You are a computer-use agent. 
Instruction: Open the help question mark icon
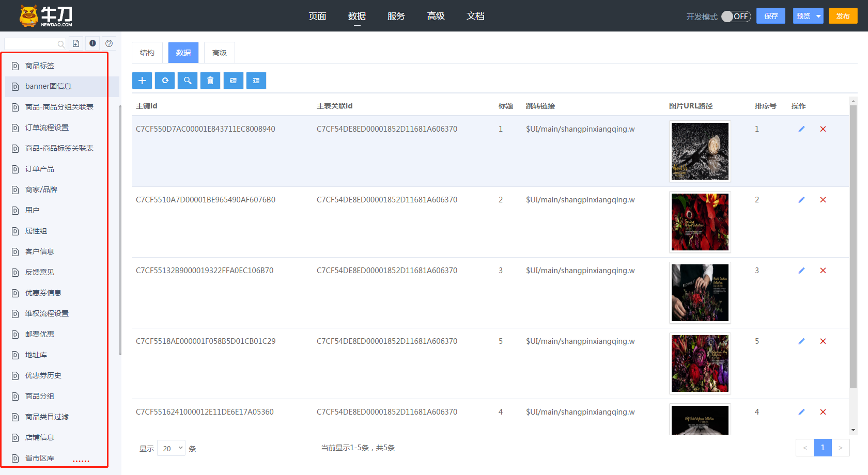click(x=109, y=43)
